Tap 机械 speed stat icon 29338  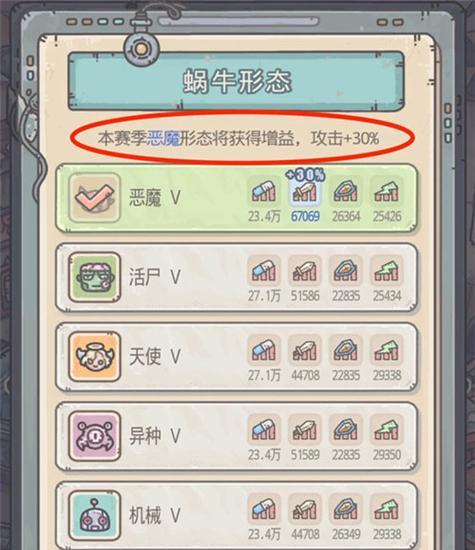386,509
